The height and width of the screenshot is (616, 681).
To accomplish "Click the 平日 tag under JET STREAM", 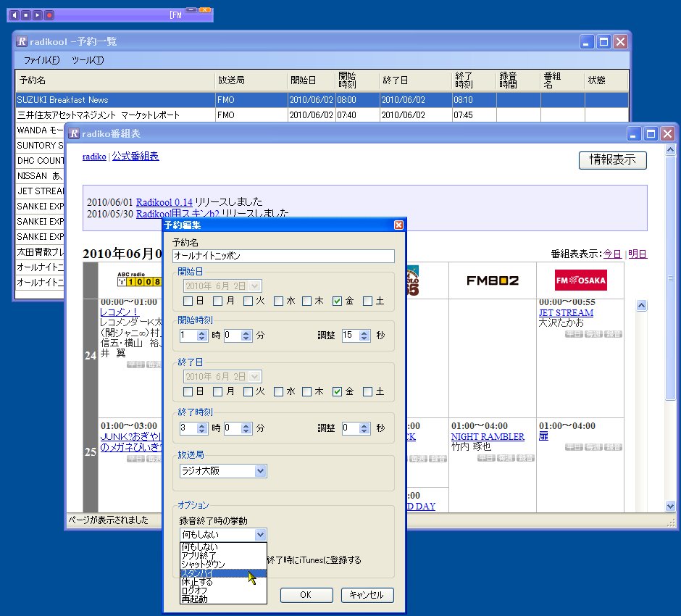I will click(574, 333).
